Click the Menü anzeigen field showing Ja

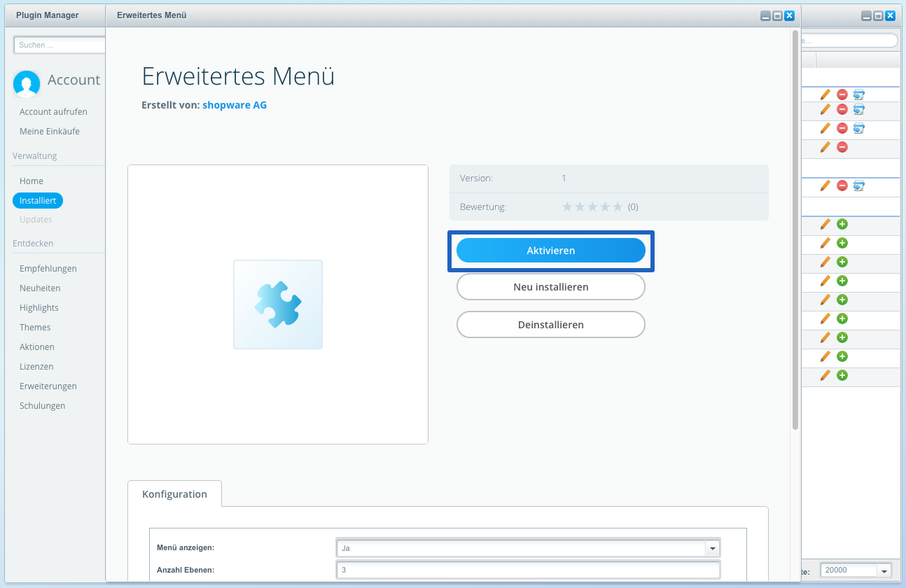pyautogui.click(x=521, y=548)
